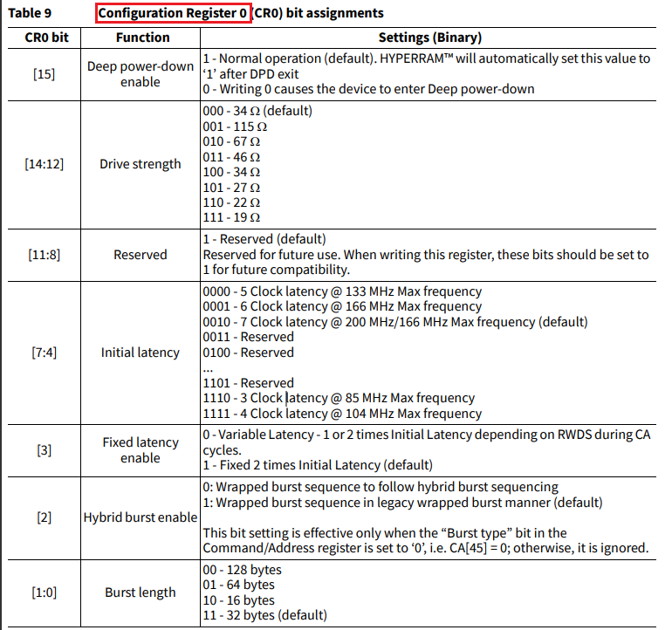The image size is (672, 630).
Task: Select the 'Configuration Register 0' title text
Action: click(x=173, y=13)
